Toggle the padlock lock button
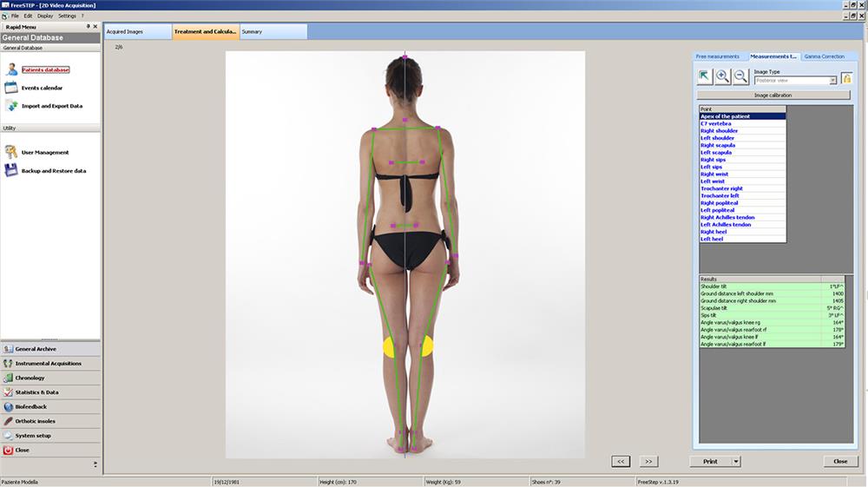 [x=846, y=78]
